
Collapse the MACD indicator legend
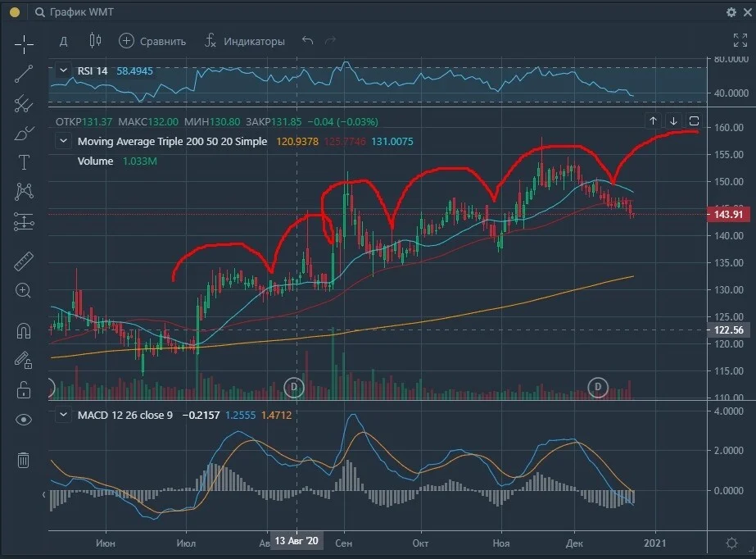click(x=63, y=415)
